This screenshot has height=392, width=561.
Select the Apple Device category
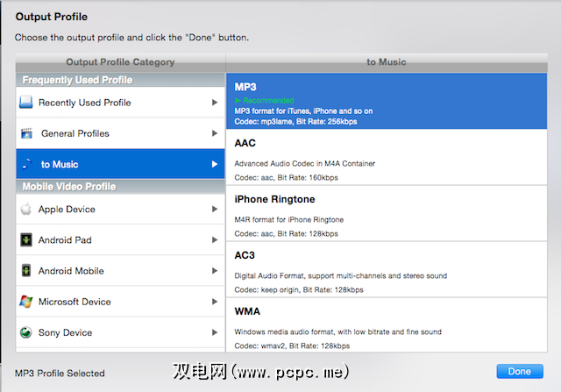(120, 209)
